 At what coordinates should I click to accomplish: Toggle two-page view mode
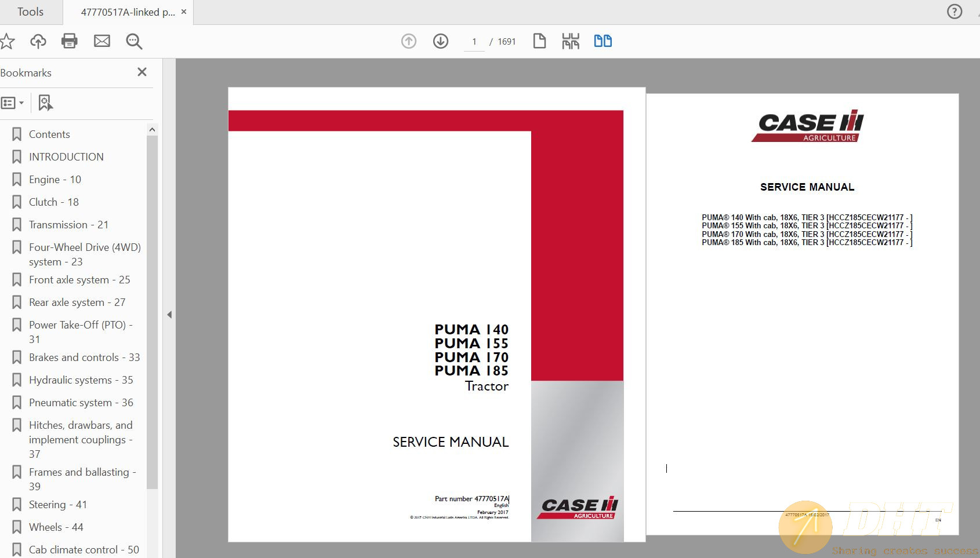(x=602, y=41)
